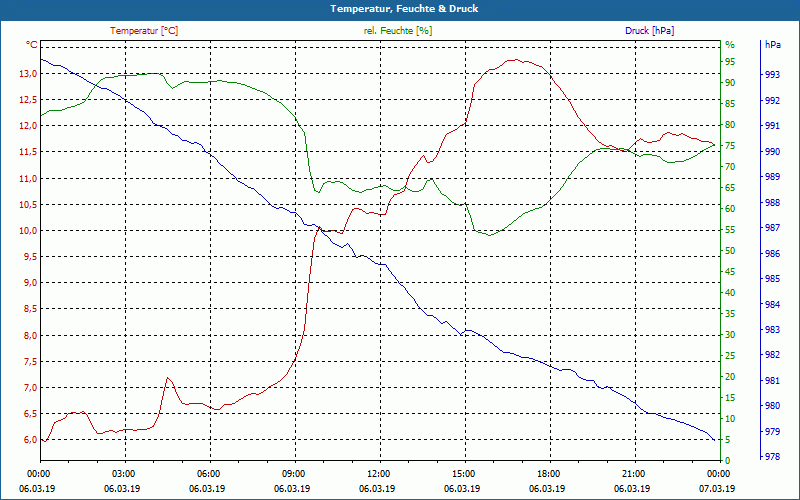
Task: Click the "9,0" tick on the temperature axis
Action: pyautogui.click(x=30, y=283)
